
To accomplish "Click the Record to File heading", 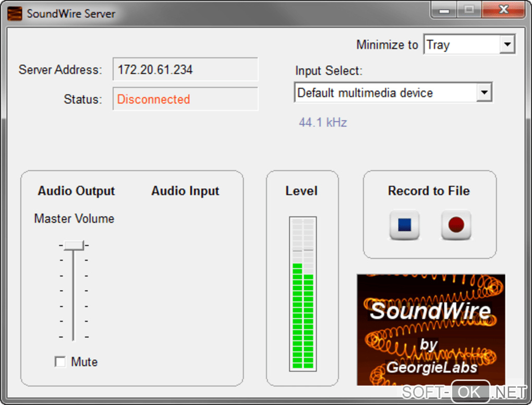I will (x=429, y=191).
